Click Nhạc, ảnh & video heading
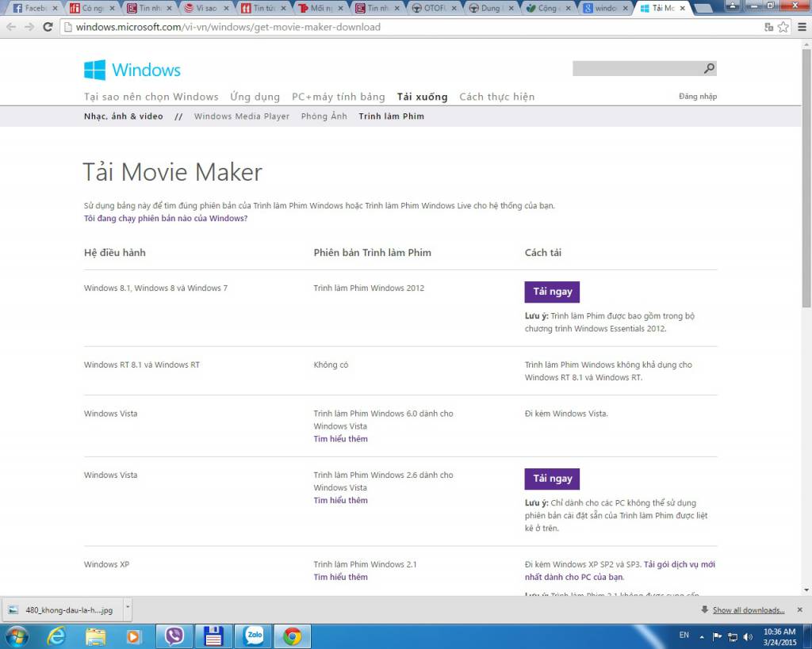This screenshot has height=649, width=812. tap(123, 116)
